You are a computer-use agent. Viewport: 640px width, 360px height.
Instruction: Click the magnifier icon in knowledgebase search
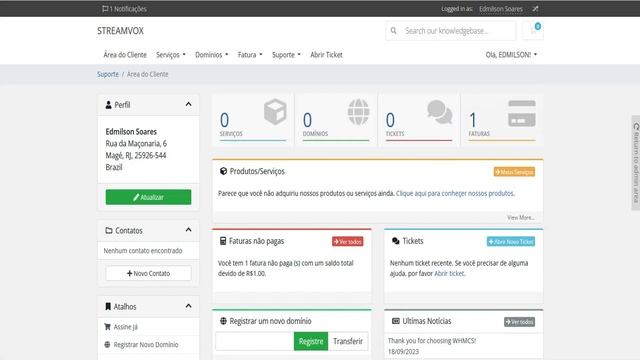click(x=393, y=31)
